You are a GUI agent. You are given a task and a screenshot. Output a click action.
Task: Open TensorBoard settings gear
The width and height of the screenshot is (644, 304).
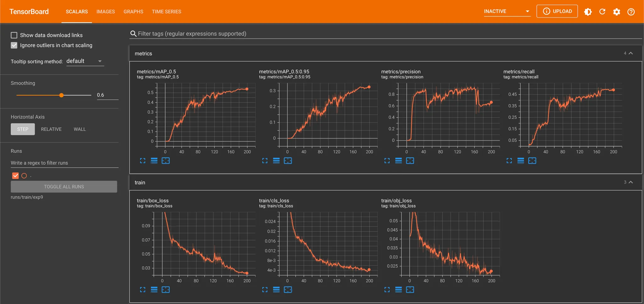pyautogui.click(x=617, y=12)
